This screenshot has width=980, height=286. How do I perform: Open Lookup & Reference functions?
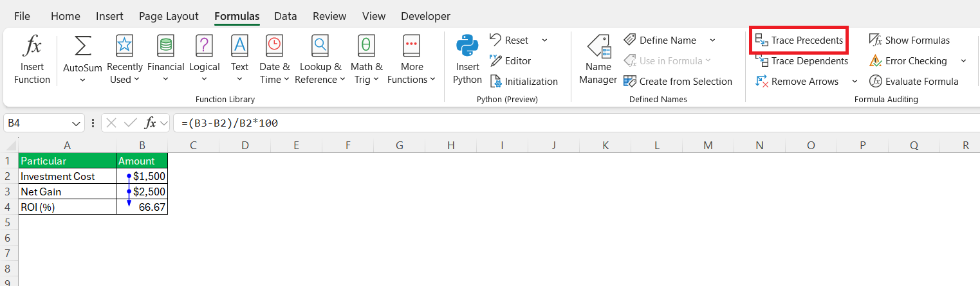320,60
